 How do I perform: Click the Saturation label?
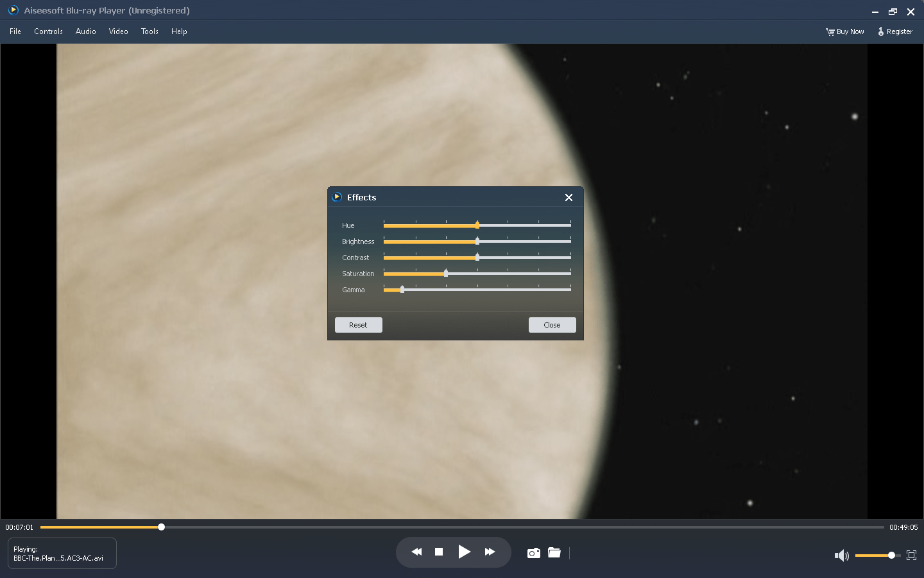pyautogui.click(x=358, y=274)
